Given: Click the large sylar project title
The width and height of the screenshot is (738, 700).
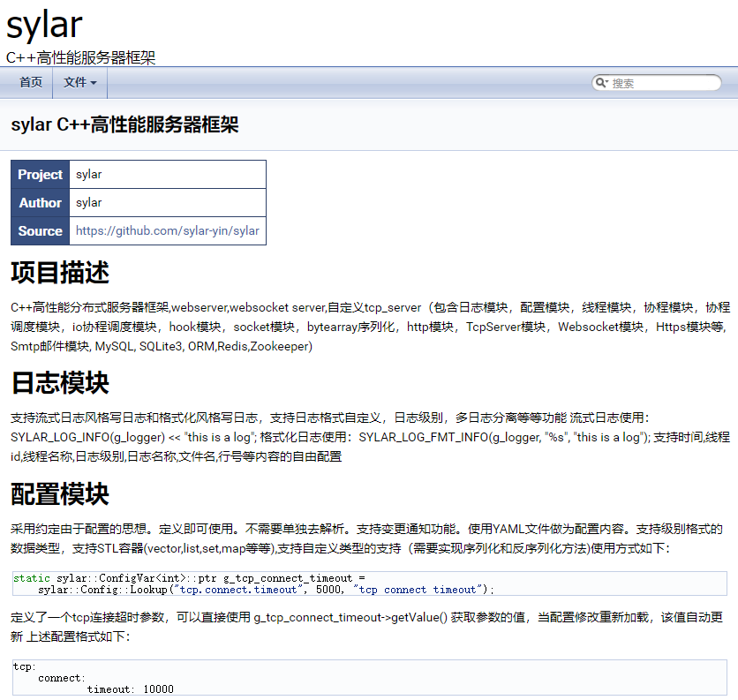Looking at the screenshot, I should [x=44, y=26].
